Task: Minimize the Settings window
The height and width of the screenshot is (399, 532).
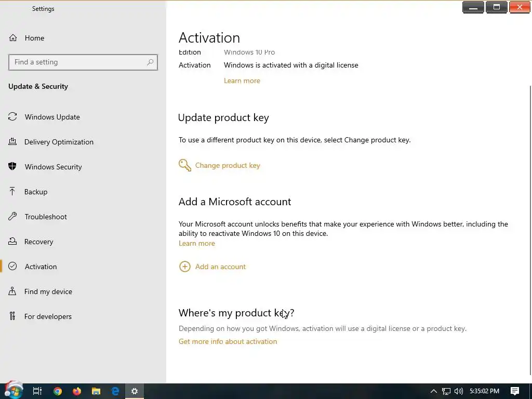Action: pyautogui.click(x=473, y=7)
